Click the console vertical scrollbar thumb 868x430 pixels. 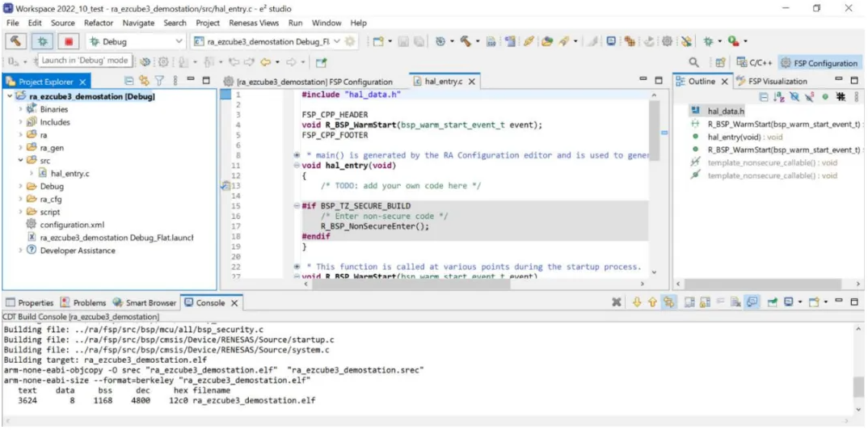pos(857,386)
